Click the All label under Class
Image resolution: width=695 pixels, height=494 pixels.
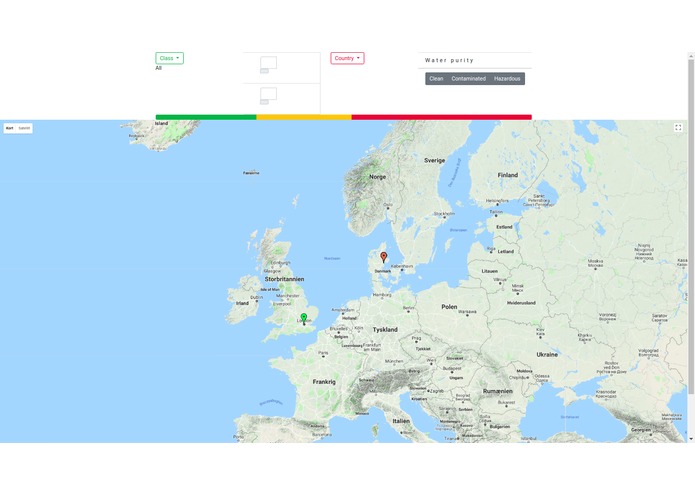coord(159,68)
